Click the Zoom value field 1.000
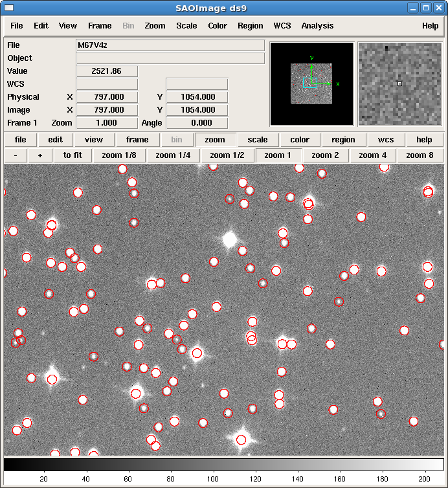Screen dimensions: 448x488 [107, 123]
